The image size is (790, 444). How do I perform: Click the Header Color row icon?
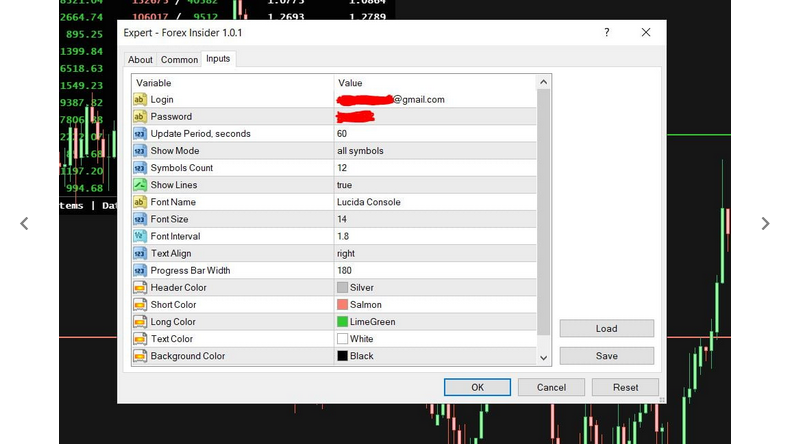click(140, 288)
